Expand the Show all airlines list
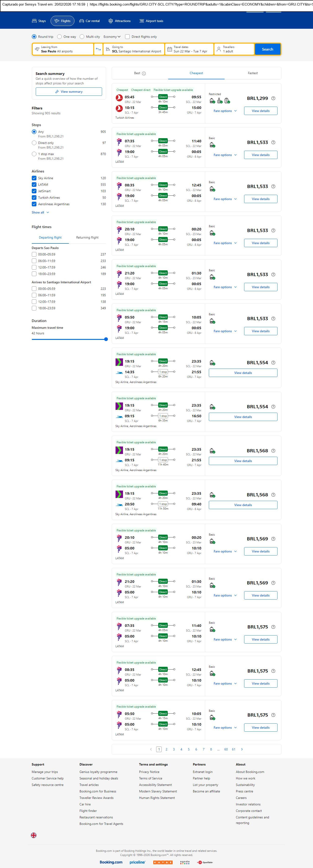This screenshot has width=313, height=868. 40,213
